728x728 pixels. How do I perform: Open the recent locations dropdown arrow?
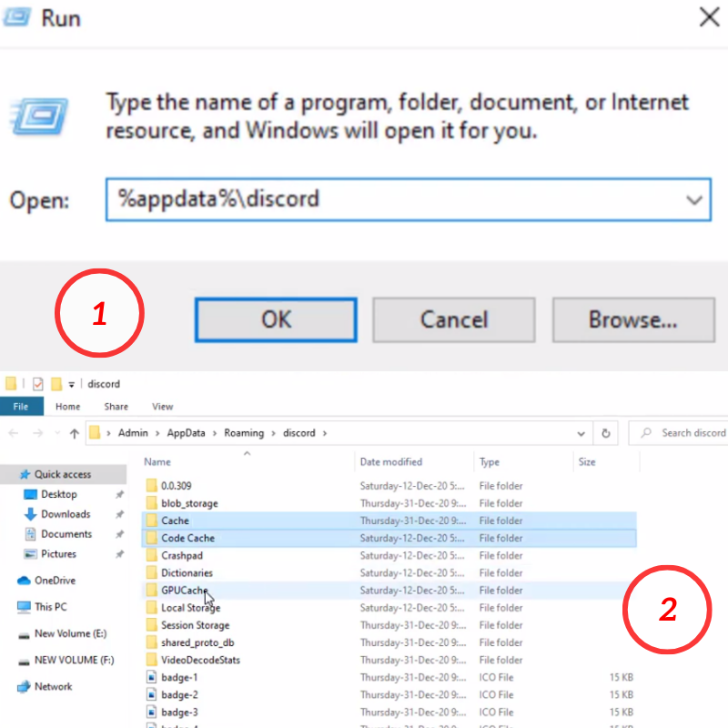[57, 433]
